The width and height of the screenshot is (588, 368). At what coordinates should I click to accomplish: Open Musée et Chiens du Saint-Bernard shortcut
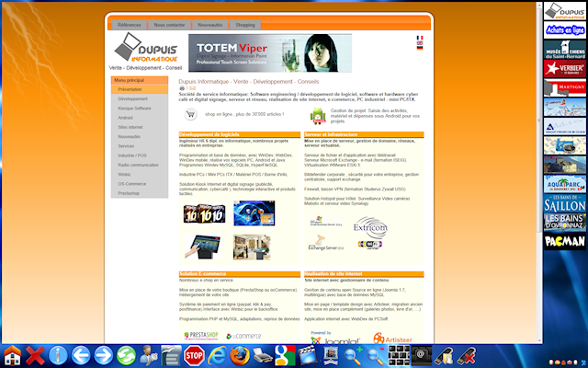(x=565, y=50)
